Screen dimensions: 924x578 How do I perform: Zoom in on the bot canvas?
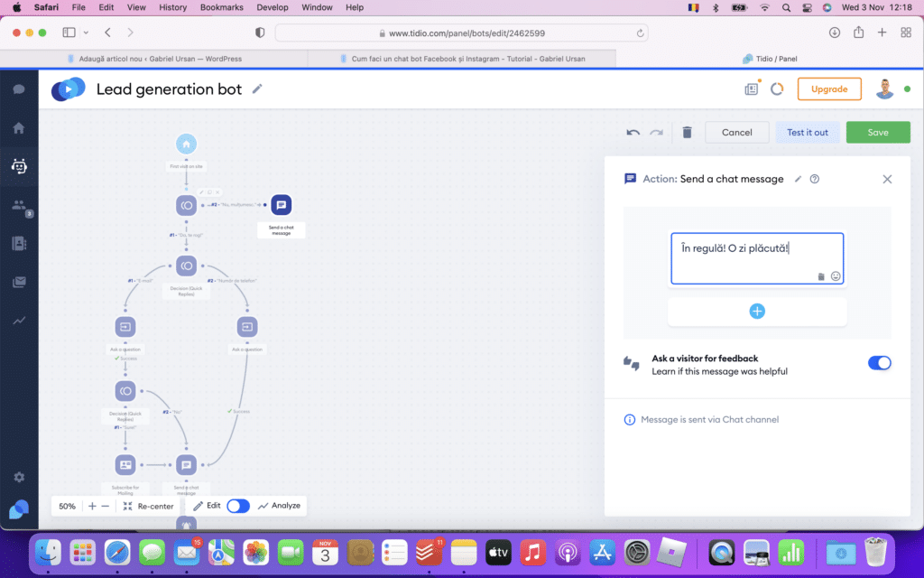[x=92, y=506]
